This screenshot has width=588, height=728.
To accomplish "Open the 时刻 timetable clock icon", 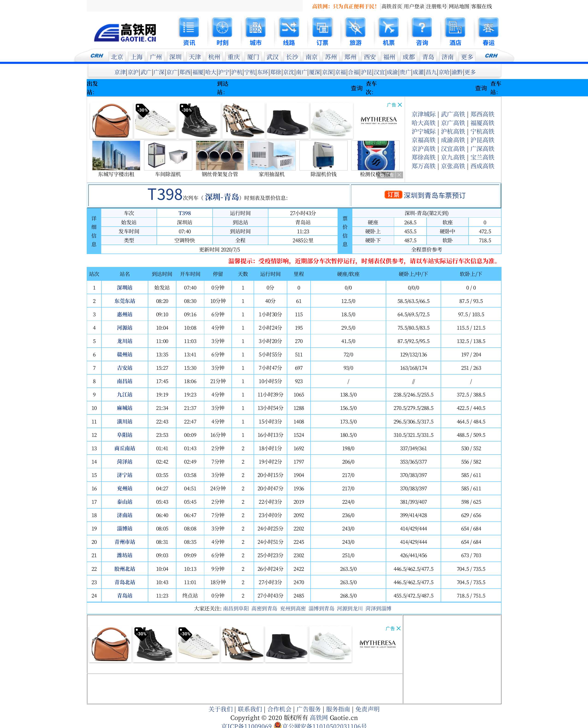I will pyautogui.click(x=222, y=27).
